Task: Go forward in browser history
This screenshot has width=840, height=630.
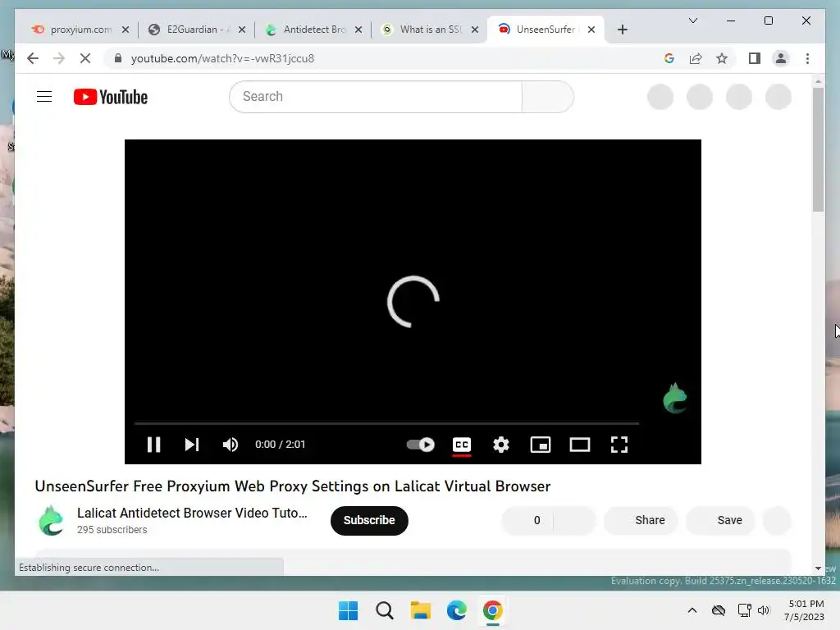Action: [59, 58]
